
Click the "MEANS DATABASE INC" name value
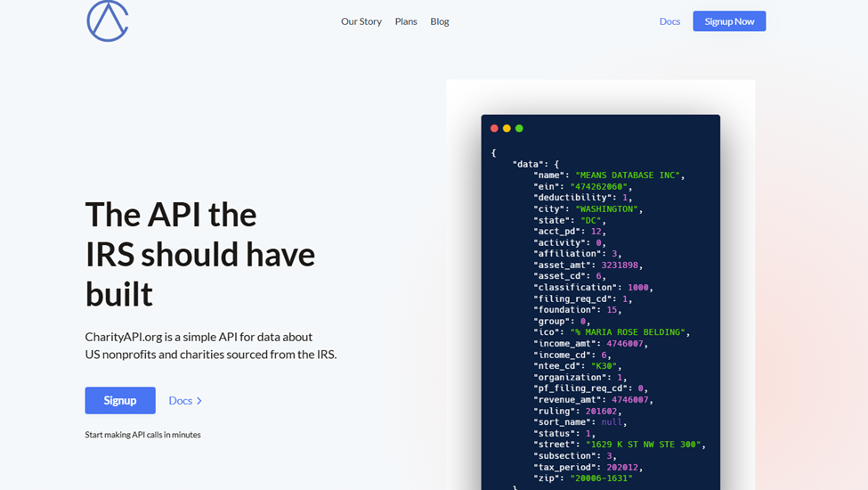point(628,175)
